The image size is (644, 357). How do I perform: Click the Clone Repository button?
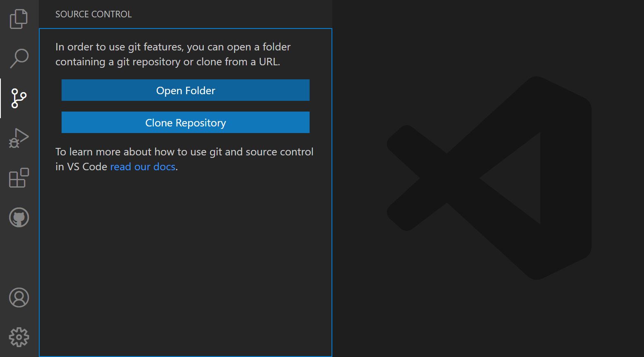185,122
